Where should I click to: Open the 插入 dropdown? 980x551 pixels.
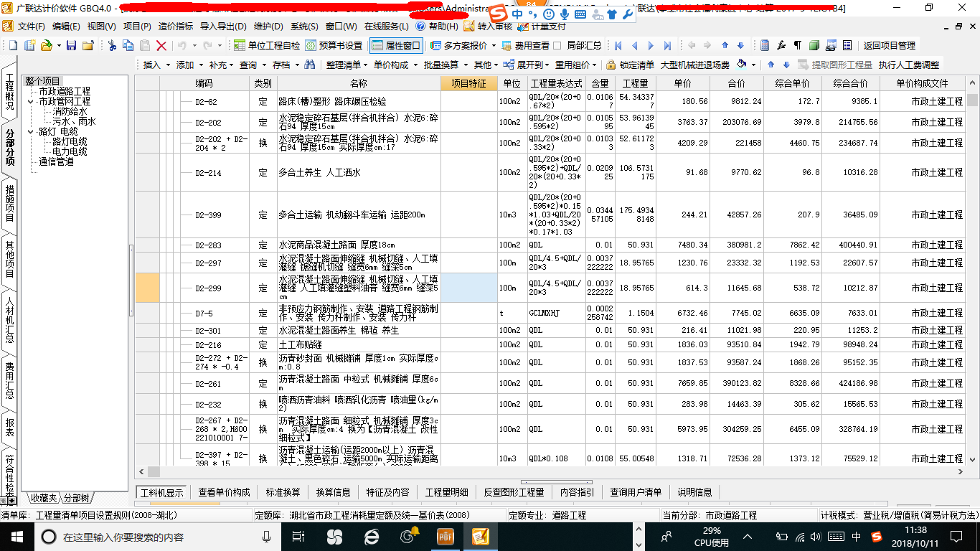pyautogui.click(x=156, y=65)
